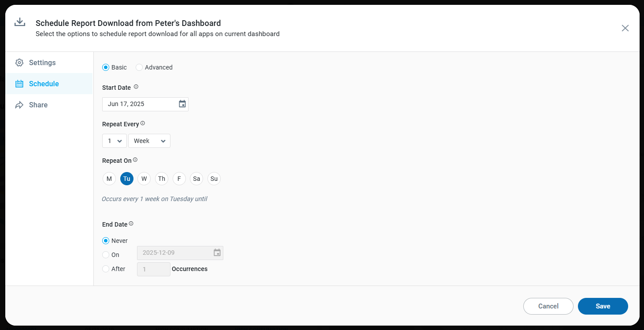Choose the After Occurrences radio button
This screenshot has height=330, width=644.
[x=106, y=269]
